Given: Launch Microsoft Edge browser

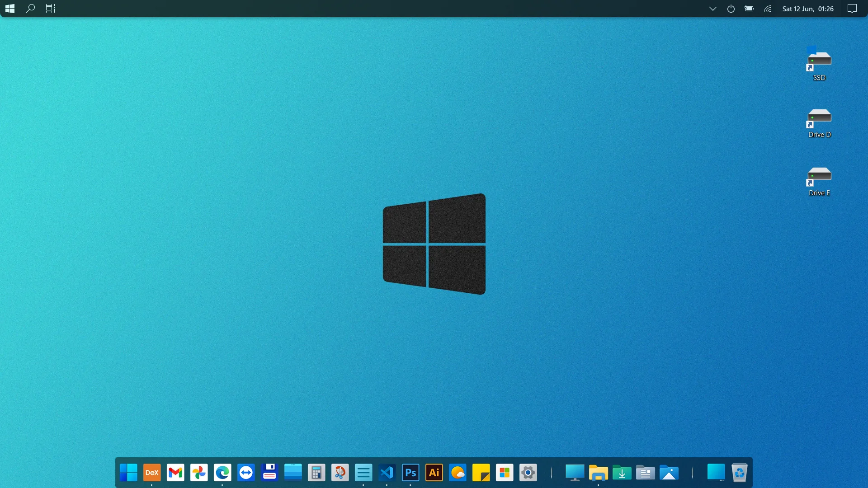Looking at the screenshot, I should click(222, 473).
